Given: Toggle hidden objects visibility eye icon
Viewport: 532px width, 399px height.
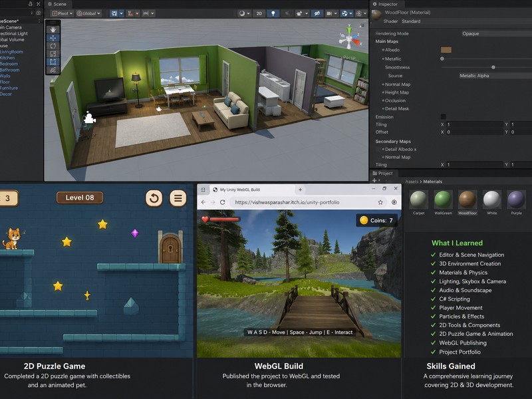Looking at the screenshot, I should (x=317, y=13).
